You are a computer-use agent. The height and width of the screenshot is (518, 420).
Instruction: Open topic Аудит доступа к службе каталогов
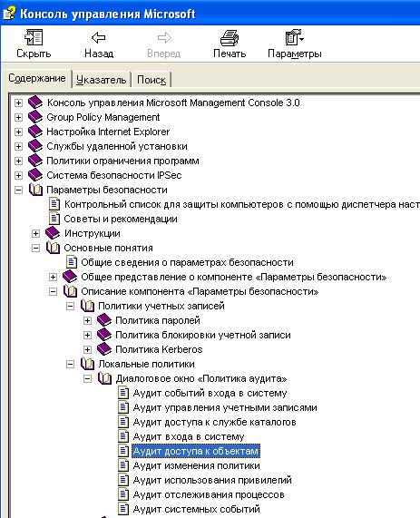point(214,422)
